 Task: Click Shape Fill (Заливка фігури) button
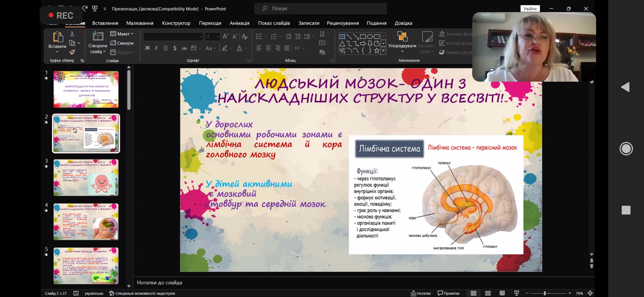tap(456, 34)
